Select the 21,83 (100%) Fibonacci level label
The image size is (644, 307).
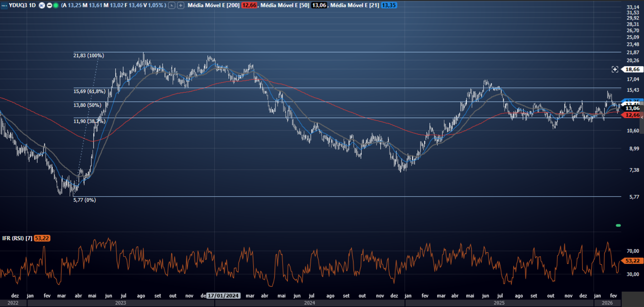(88, 55)
